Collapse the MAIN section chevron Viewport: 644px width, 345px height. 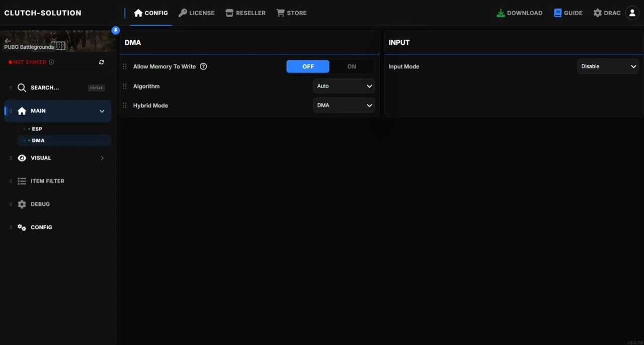[x=102, y=111]
